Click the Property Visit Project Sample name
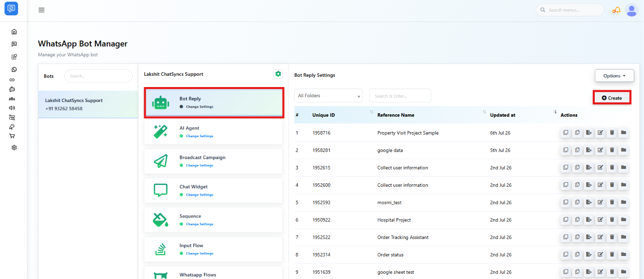The image size is (644, 279). point(408,133)
